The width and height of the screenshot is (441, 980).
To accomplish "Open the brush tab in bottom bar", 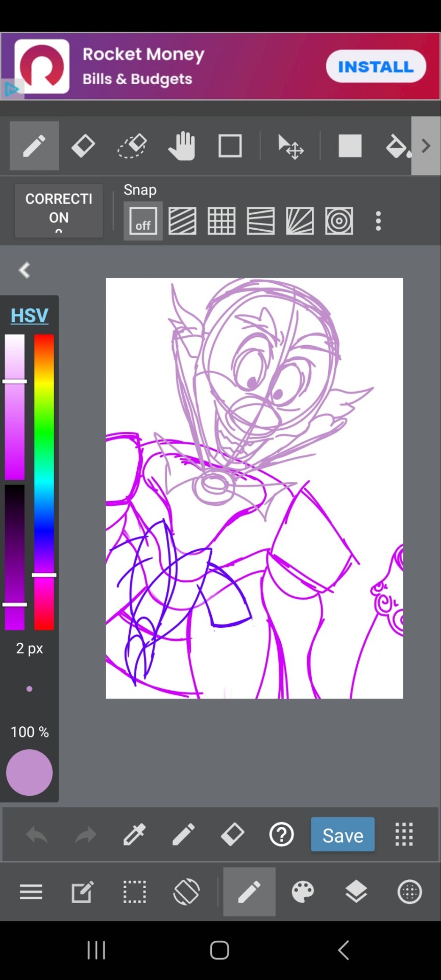I will (x=249, y=892).
